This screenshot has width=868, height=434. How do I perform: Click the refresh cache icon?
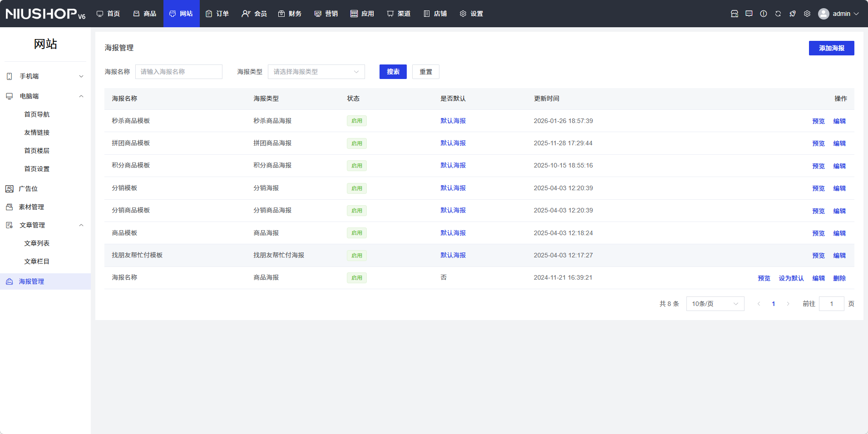(x=778, y=14)
